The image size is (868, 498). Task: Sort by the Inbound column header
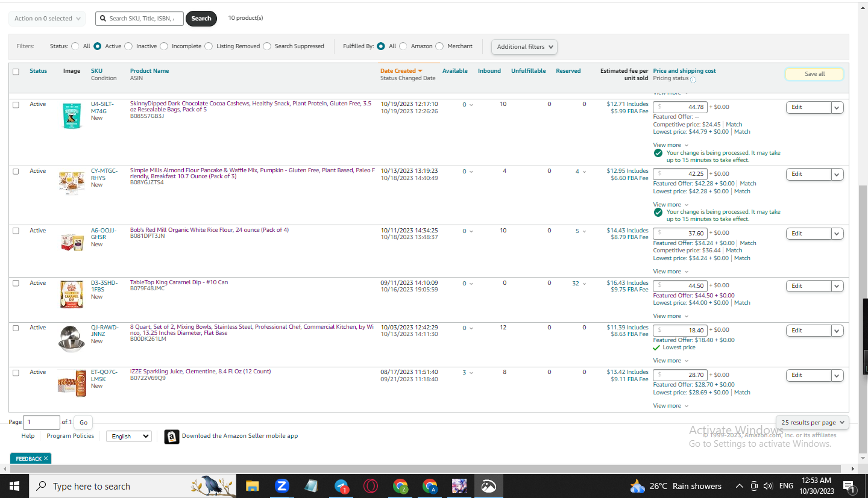[489, 71]
